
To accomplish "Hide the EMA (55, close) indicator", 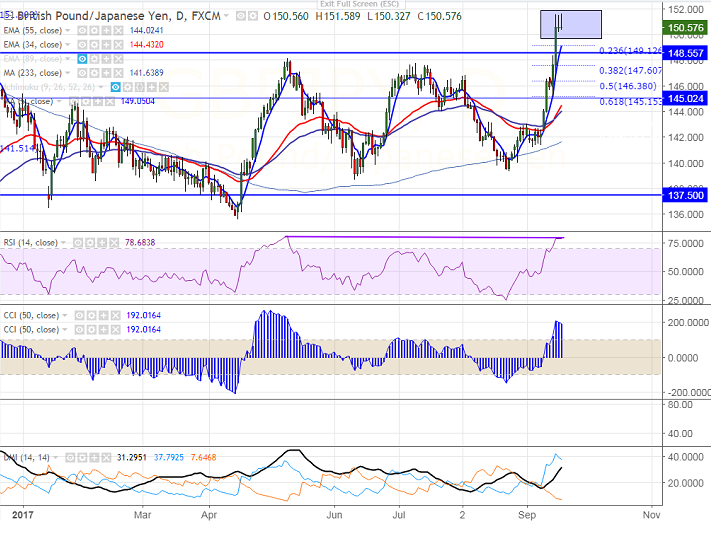I will 81,31.
